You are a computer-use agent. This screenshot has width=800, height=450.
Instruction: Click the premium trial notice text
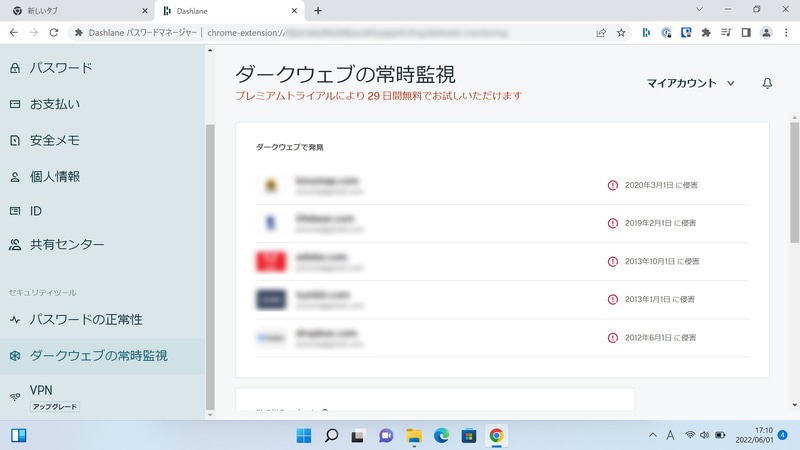click(378, 96)
